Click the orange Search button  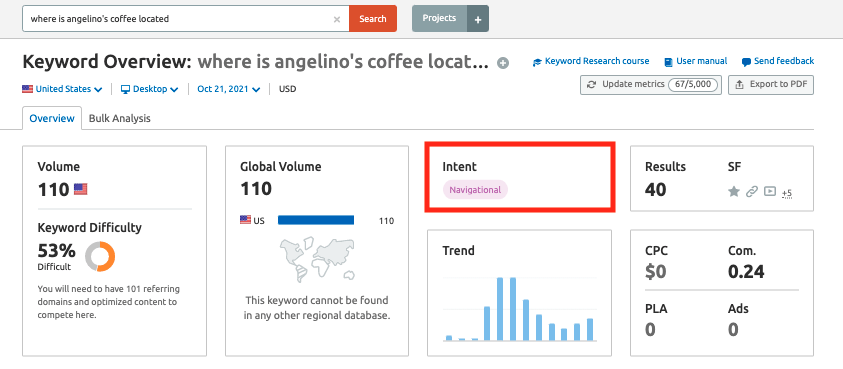[x=373, y=19]
